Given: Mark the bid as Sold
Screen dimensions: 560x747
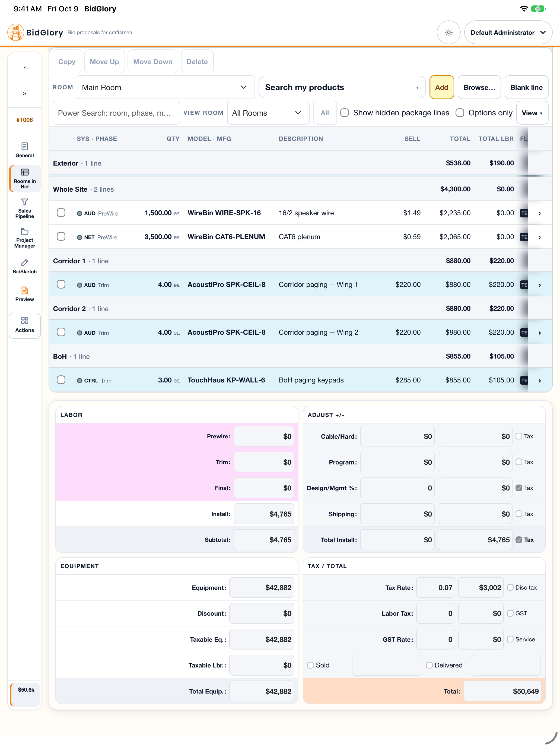Looking at the screenshot, I should click(x=311, y=665).
